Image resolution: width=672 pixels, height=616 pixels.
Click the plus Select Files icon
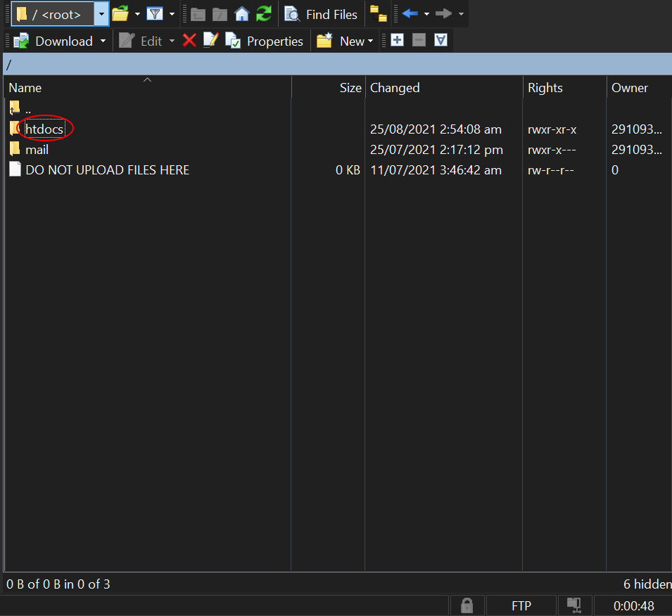click(397, 40)
